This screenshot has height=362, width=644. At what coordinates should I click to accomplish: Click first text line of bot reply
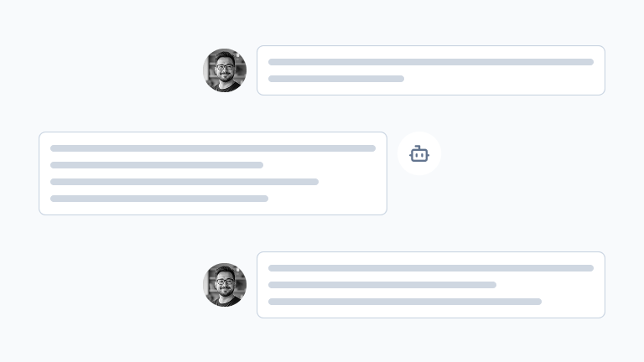click(x=212, y=148)
